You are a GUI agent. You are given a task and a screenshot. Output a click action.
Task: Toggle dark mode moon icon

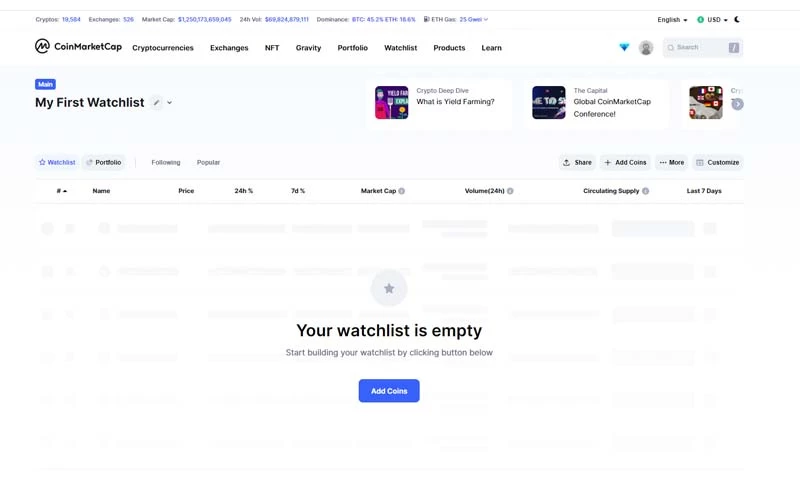click(737, 19)
